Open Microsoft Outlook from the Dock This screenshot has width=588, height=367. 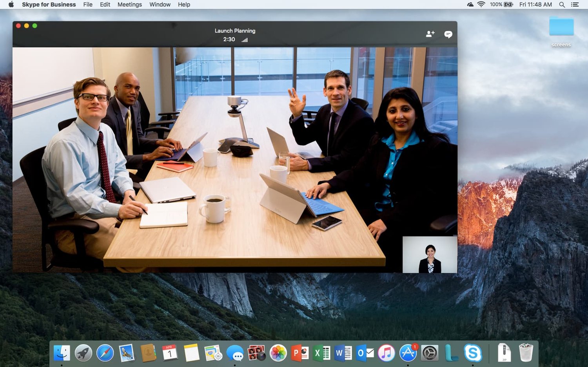coord(363,353)
